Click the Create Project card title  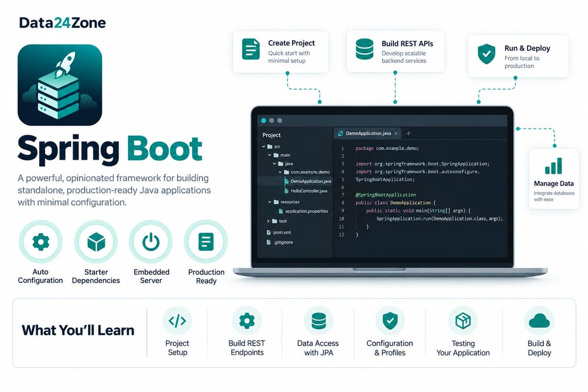[292, 43]
